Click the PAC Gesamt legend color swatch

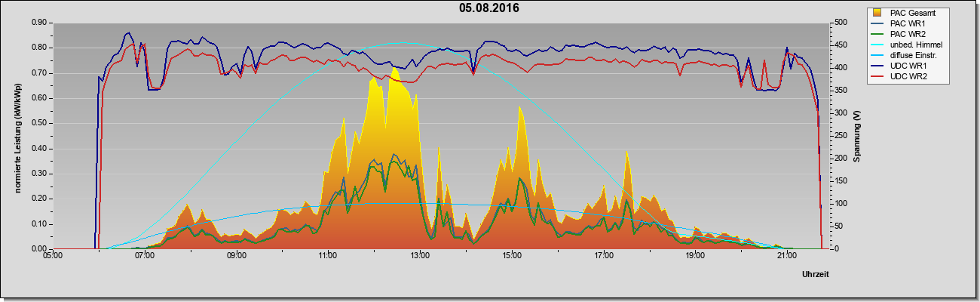point(877,13)
